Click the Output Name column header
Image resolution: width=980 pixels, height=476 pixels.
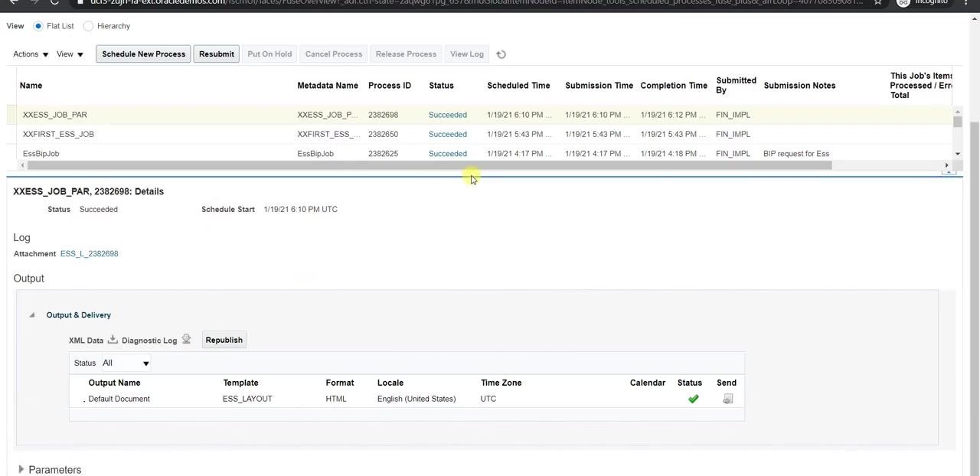pos(114,383)
